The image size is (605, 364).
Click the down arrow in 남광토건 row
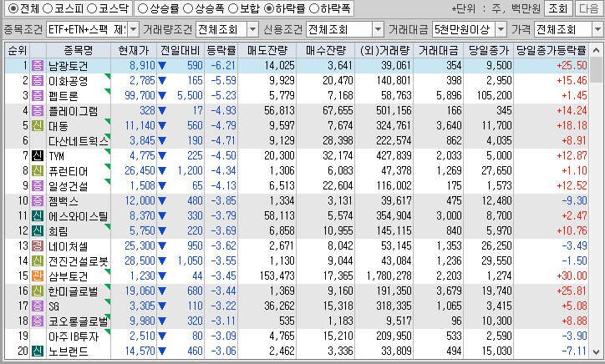(x=162, y=66)
